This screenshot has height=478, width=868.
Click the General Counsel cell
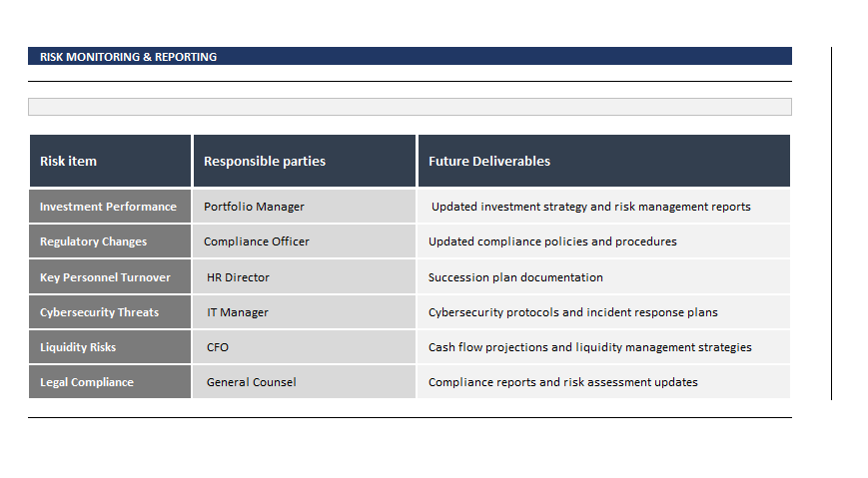point(305,382)
